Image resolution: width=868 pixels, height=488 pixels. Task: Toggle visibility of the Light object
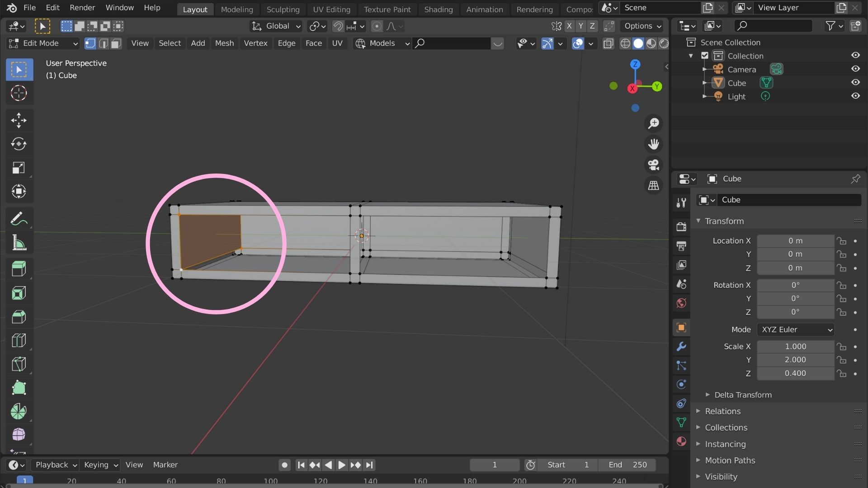click(856, 96)
